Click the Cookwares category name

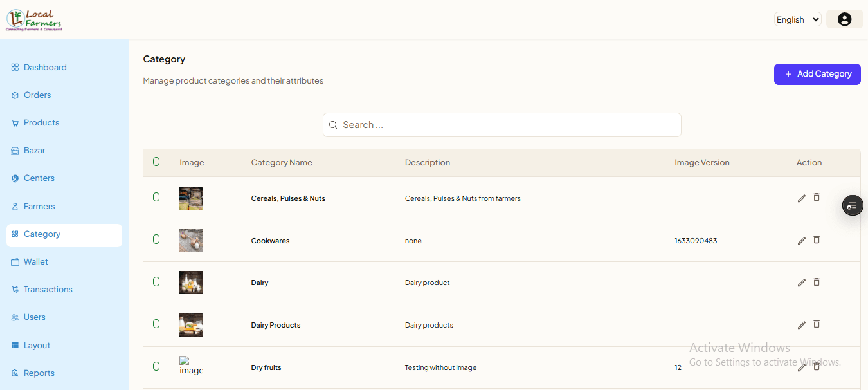click(x=270, y=241)
